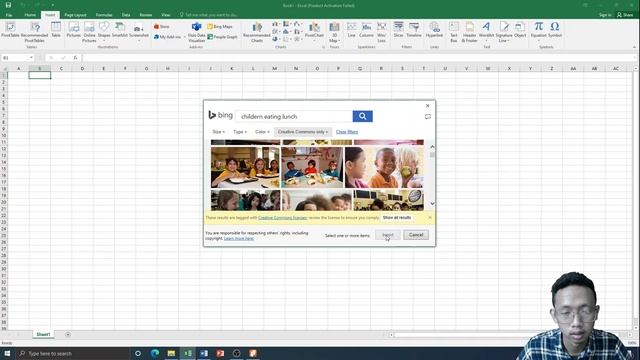Click the results scrollbar down arrow
Viewport: 640px width, 360px height.
point(432,204)
